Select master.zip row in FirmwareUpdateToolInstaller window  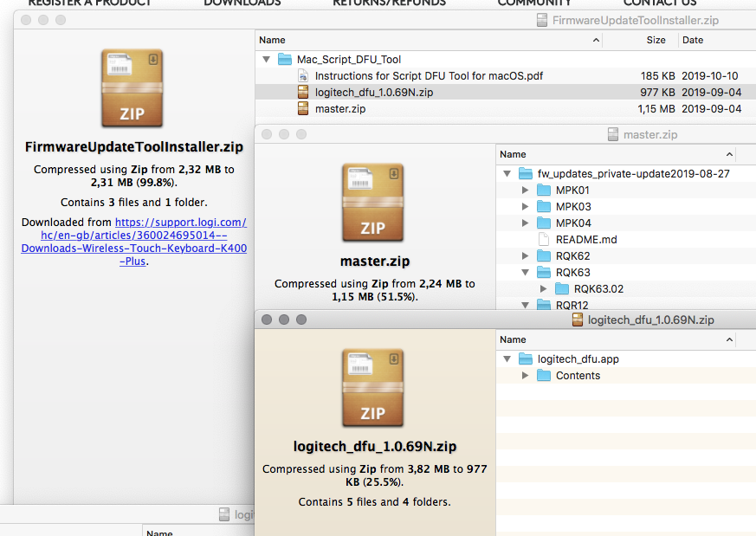pos(505,108)
